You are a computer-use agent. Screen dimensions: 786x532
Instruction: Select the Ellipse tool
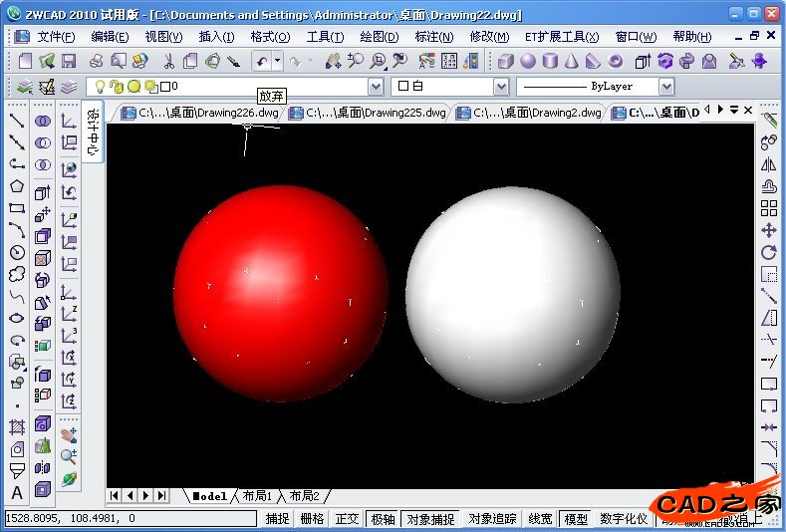17,318
